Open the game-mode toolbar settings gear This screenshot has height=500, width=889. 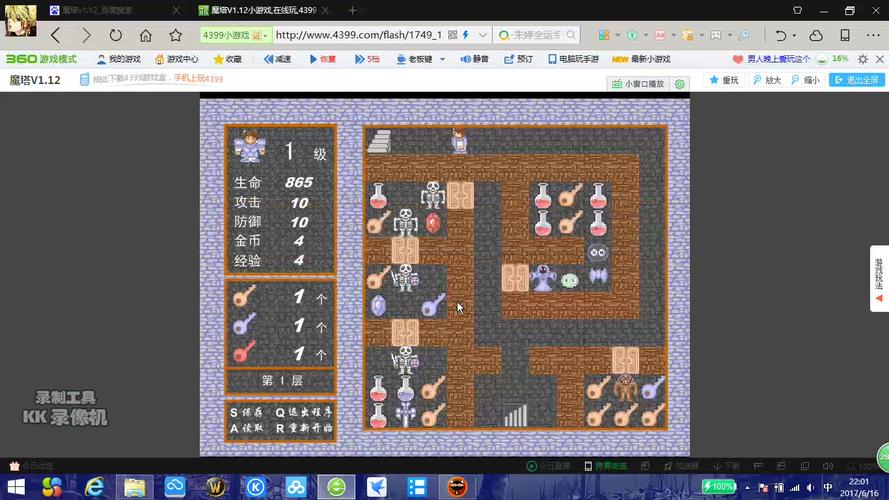[x=863, y=59]
